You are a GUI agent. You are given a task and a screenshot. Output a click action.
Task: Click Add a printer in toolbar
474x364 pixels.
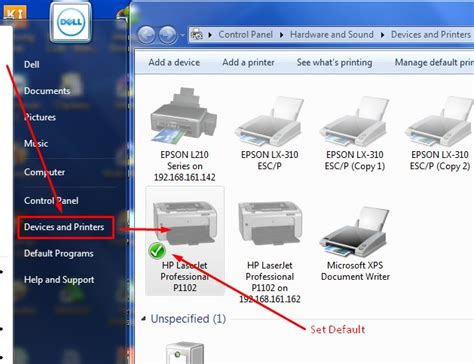[248, 62]
